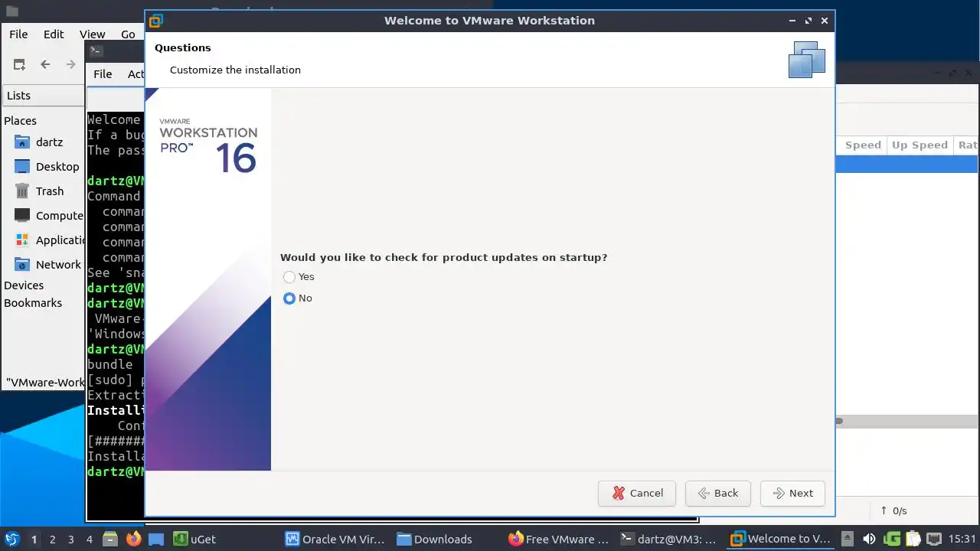Open network status tray icon
Viewport: 980px width, 551px height.
tap(934, 539)
